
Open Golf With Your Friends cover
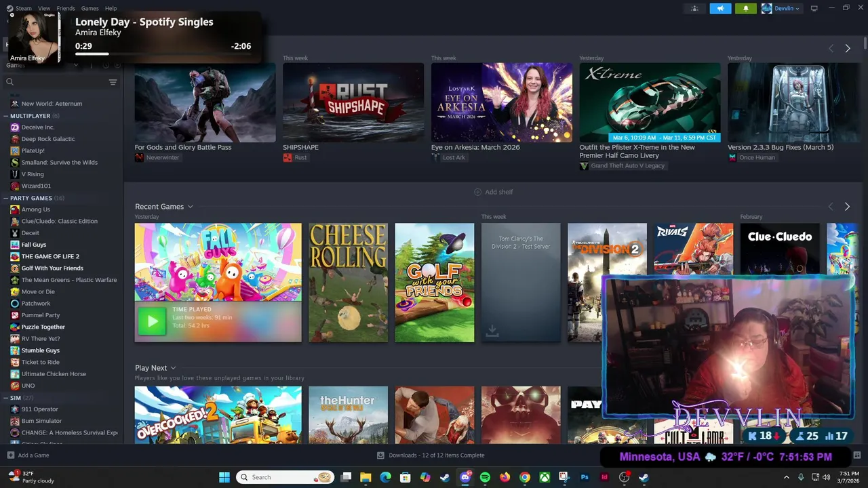tap(435, 283)
